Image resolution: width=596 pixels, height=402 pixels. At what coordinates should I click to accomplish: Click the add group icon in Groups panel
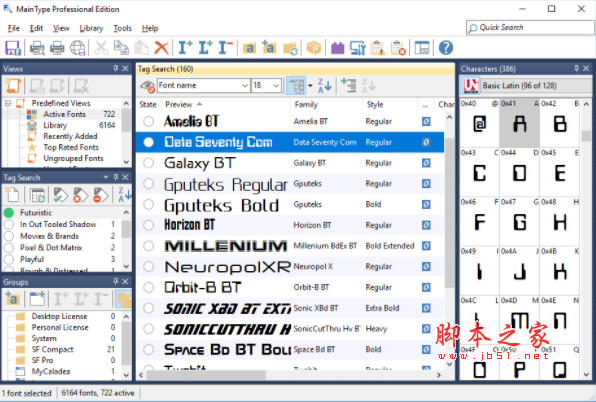pos(13,299)
